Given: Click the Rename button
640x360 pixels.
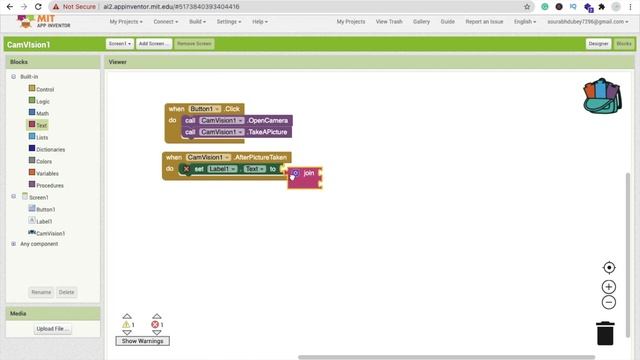Looking at the screenshot, I should point(41,292).
